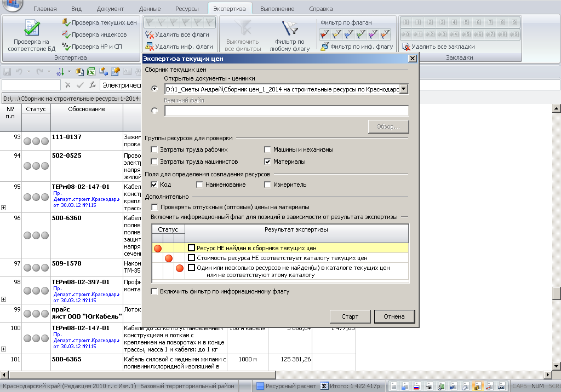Open Данные ribbon tab
This screenshot has height=392, width=561.
pos(150,9)
